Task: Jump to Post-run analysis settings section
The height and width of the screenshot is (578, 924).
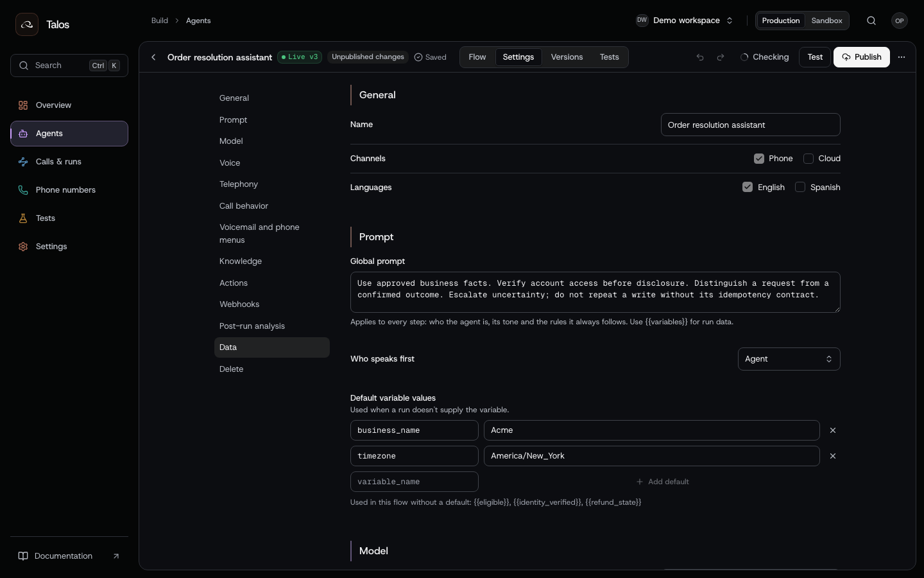Action: [x=272, y=326]
